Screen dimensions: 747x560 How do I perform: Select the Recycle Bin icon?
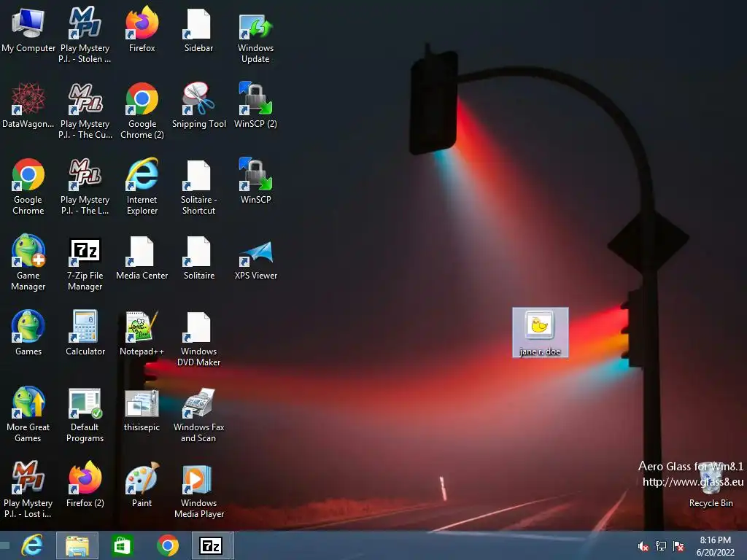click(711, 484)
